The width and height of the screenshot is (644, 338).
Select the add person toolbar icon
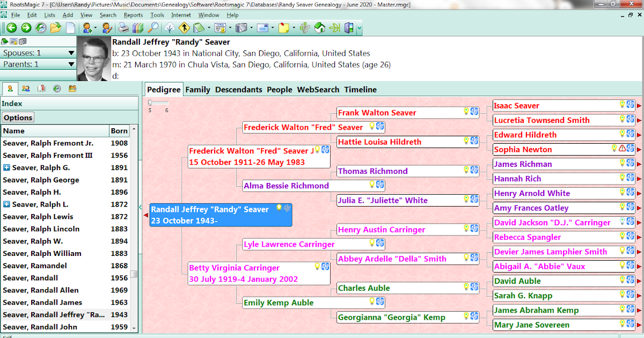coord(87,27)
